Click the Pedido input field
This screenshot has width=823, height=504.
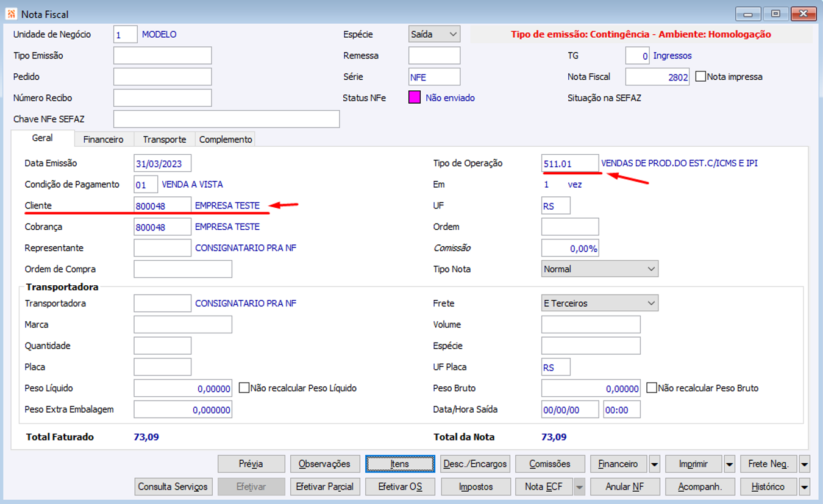[163, 77]
